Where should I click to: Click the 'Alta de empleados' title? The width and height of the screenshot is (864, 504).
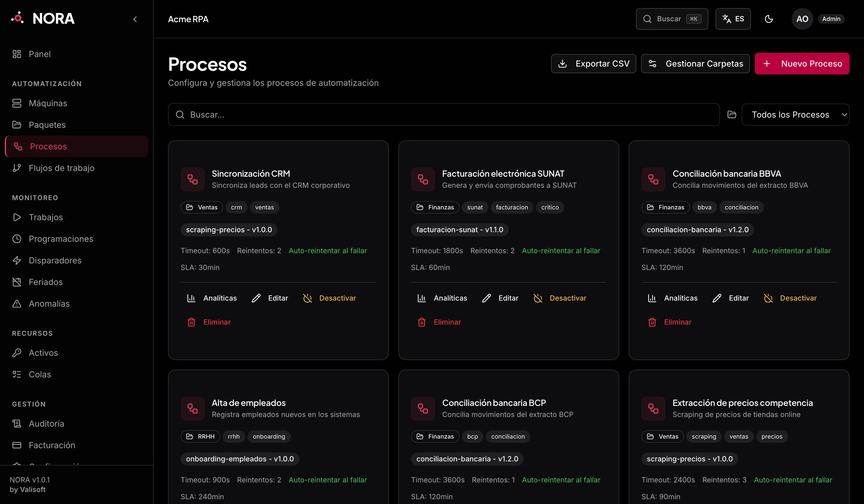[249, 403]
